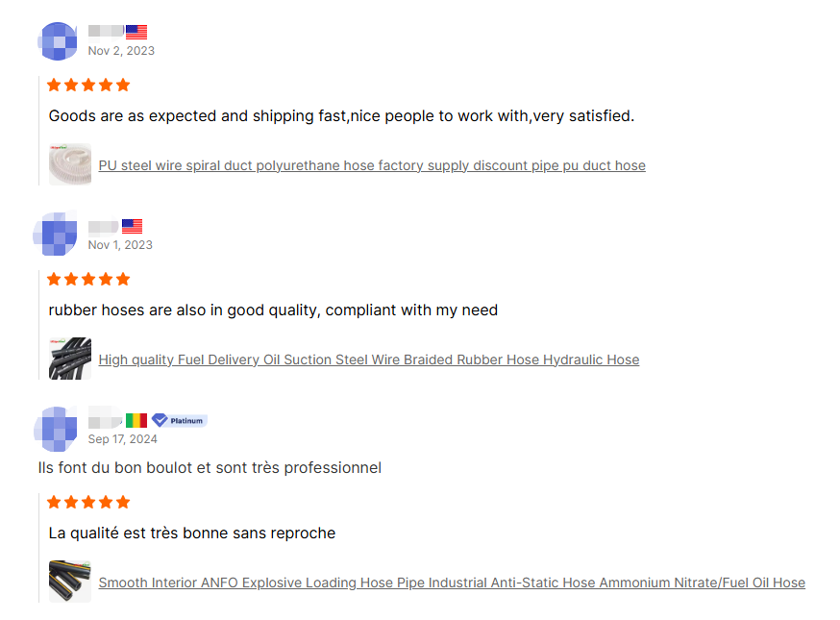The width and height of the screenshot is (840, 620).
Task: Click the "Ils font du bon boulot" text
Action: pos(209,468)
